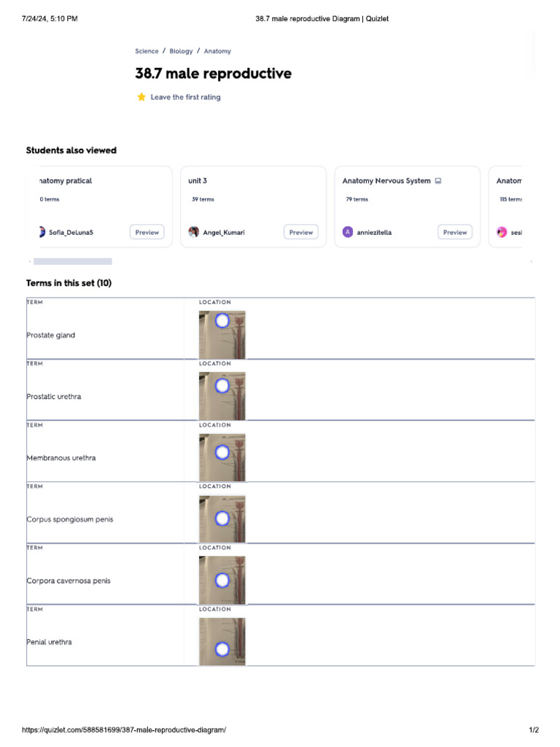The height and width of the screenshot is (747, 560).
Task: Open Prostatic urethra location thumbnail
Action: tap(222, 396)
